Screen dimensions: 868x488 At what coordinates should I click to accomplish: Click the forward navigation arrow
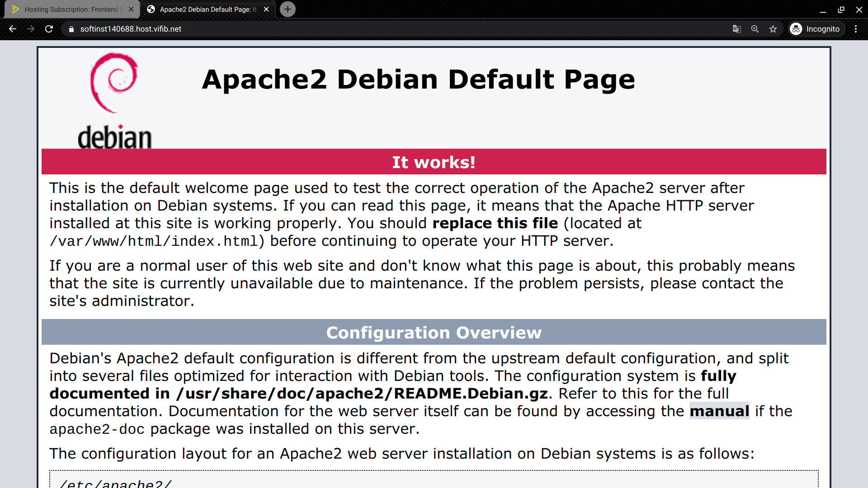[x=31, y=29]
